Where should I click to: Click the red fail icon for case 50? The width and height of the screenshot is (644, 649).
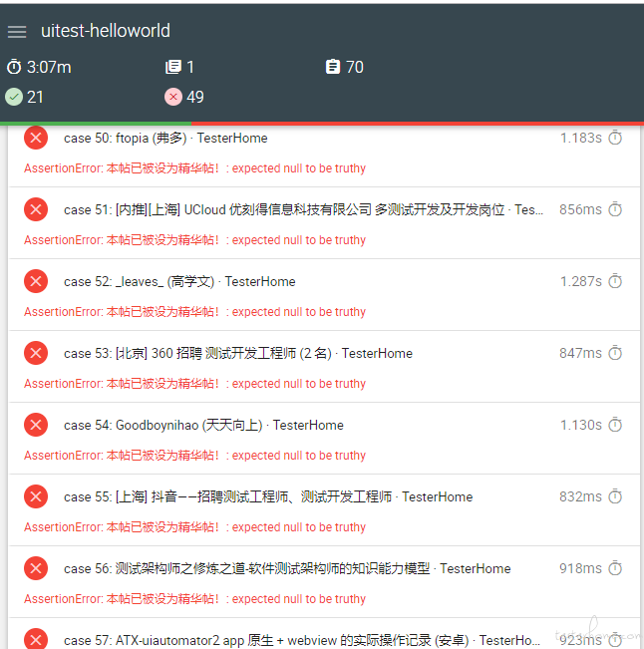pyautogui.click(x=36, y=138)
